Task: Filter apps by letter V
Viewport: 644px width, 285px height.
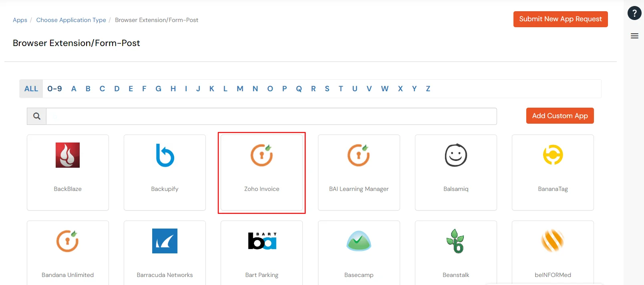Action: pos(369,89)
